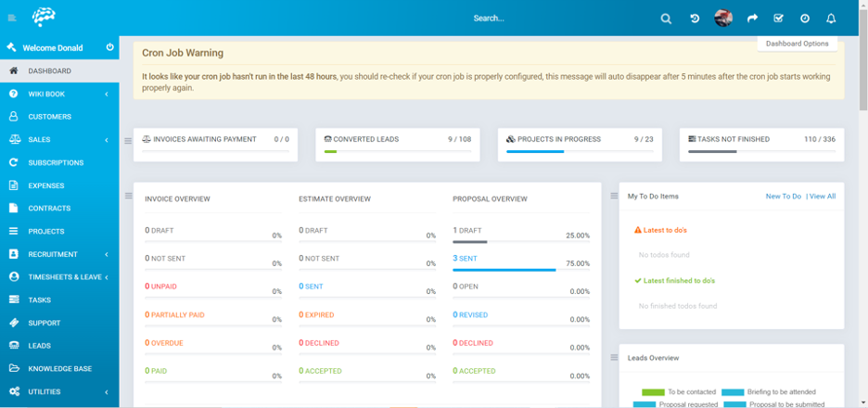This screenshot has height=408, width=868.
Task: Click the brain logo in the header
Action: tap(44, 17)
